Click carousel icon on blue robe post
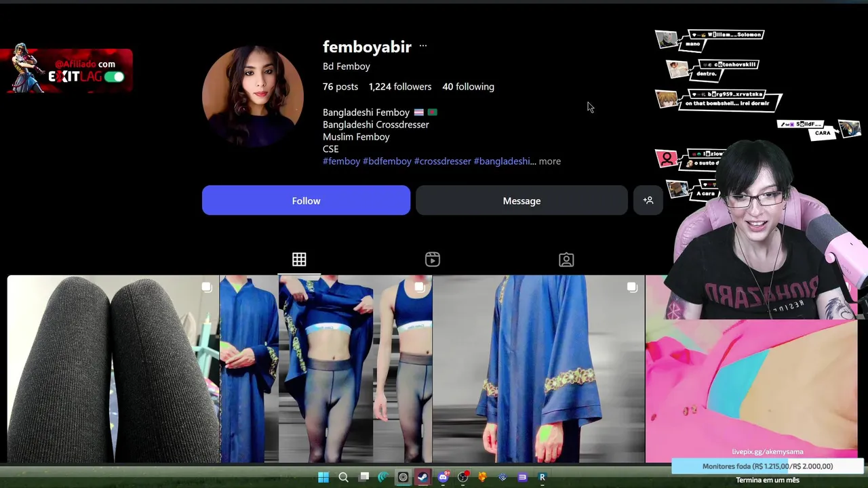The image size is (868, 488). click(x=632, y=287)
